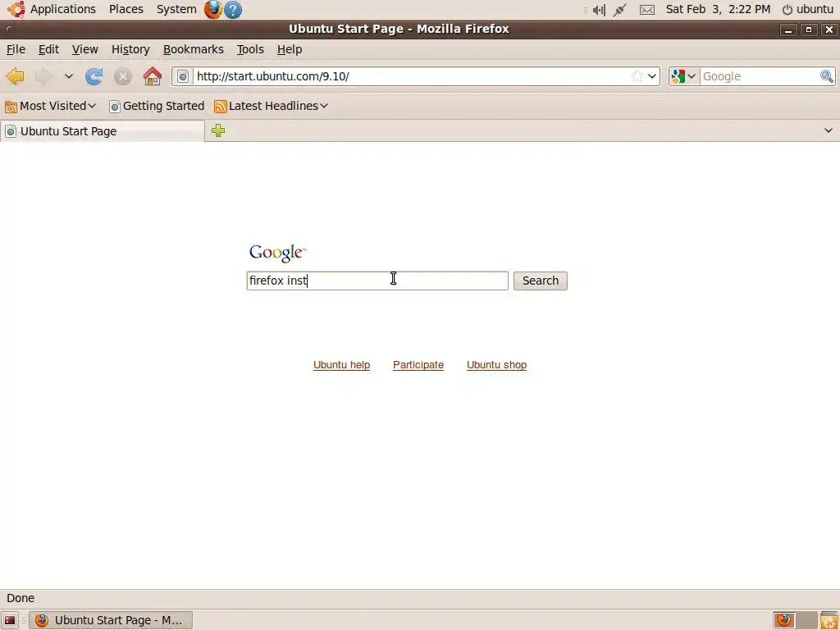Close the Firefox window

click(x=829, y=30)
